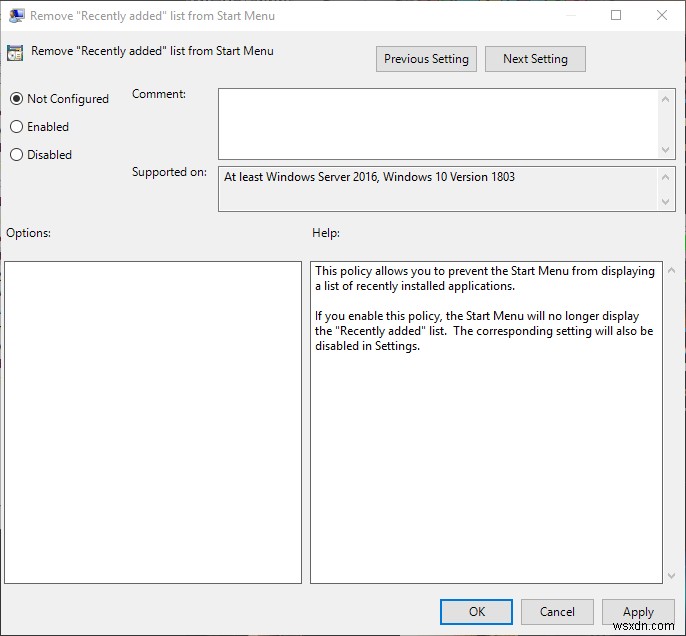Screen dimensions: 686x636
Task: Click the policy setting icon beside heading
Action: (x=15, y=53)
